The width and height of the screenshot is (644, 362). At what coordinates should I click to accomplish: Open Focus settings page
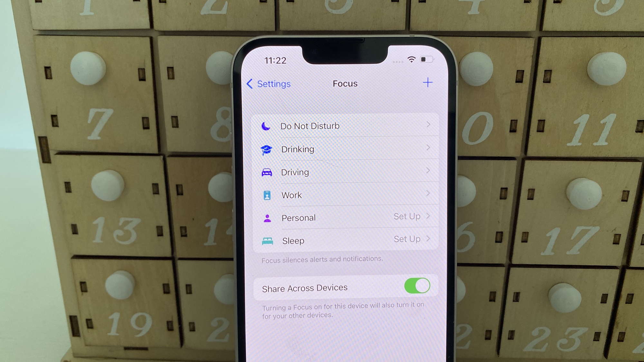pos(344,83)
